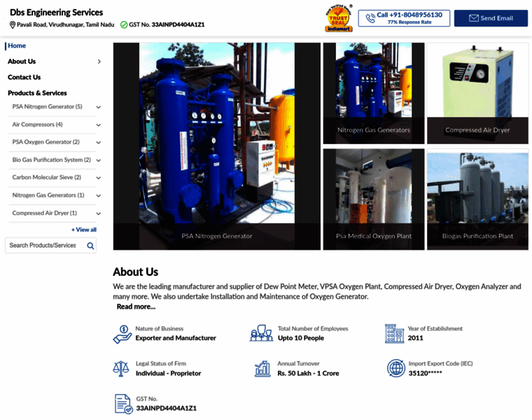
Task: Click the GST No. document icon
Action: pos(123,404)
